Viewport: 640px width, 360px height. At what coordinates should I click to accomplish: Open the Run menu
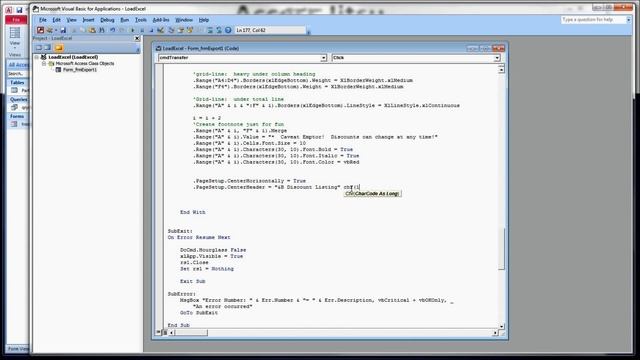click(124, 20)
